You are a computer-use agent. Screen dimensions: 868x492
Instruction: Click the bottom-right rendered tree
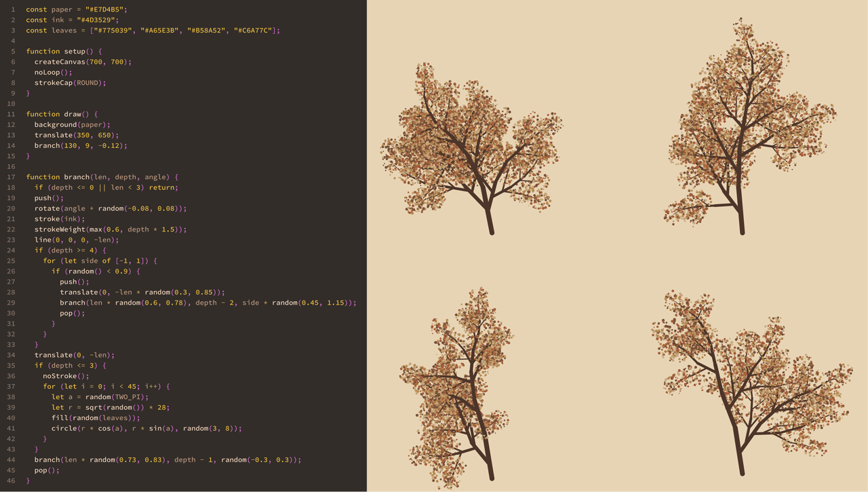751,381
